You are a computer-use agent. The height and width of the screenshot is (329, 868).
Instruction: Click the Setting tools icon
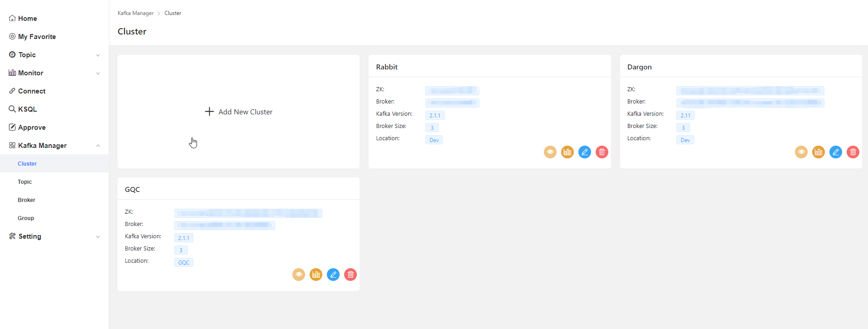tap(12, 236)
